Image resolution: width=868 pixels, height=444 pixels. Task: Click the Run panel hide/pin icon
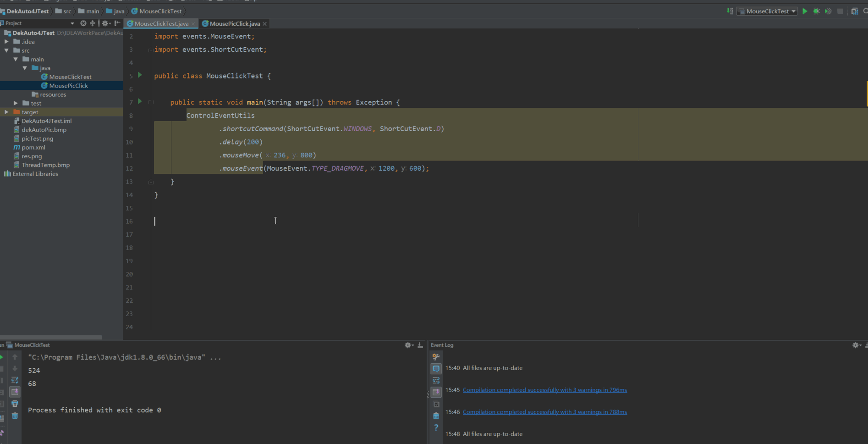pos(420,345)
